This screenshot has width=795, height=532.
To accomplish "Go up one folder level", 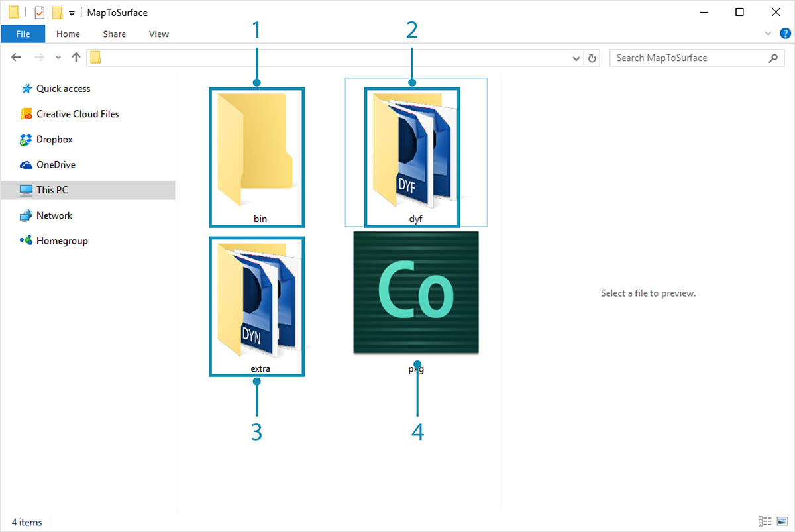I will 76,58.
